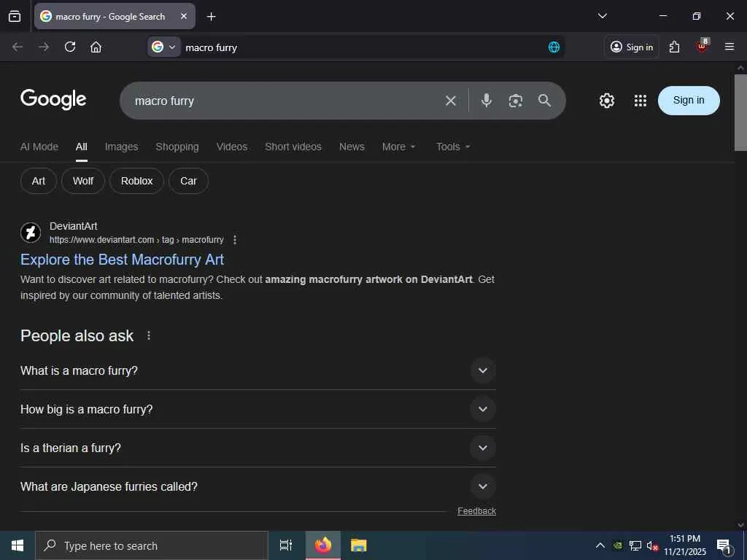Click the blue Google Sign in button
Image resolution: width=747 pixels, height=560 pixels.
point(689,101)
